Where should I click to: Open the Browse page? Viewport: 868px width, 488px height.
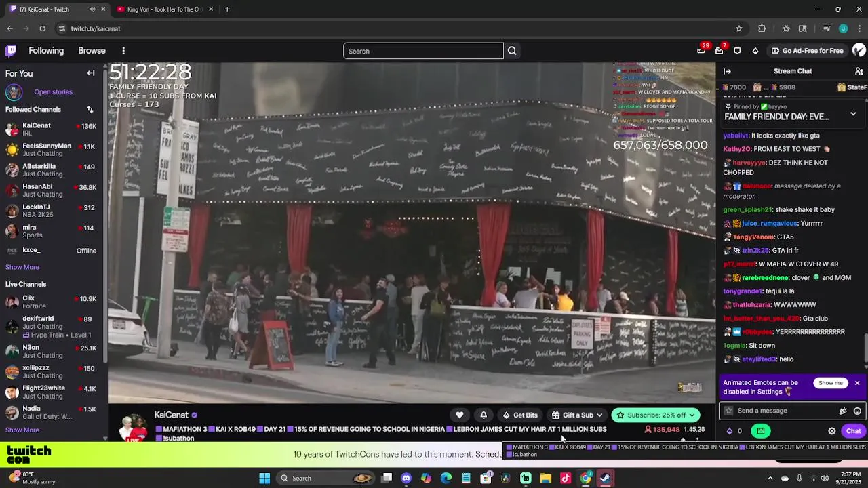[92, 51]
